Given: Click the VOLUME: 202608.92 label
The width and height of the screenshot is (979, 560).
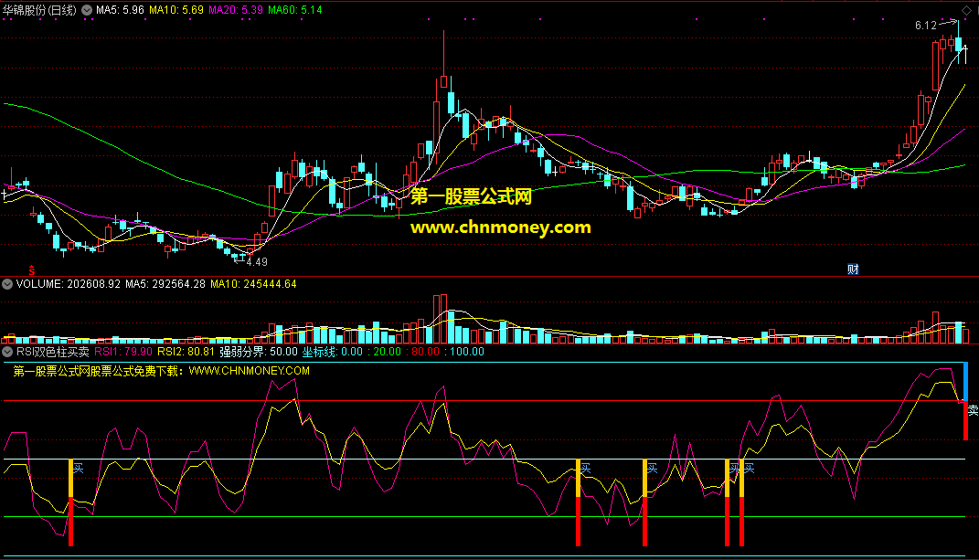Looking at the screenshot, I should pos(68,284).
